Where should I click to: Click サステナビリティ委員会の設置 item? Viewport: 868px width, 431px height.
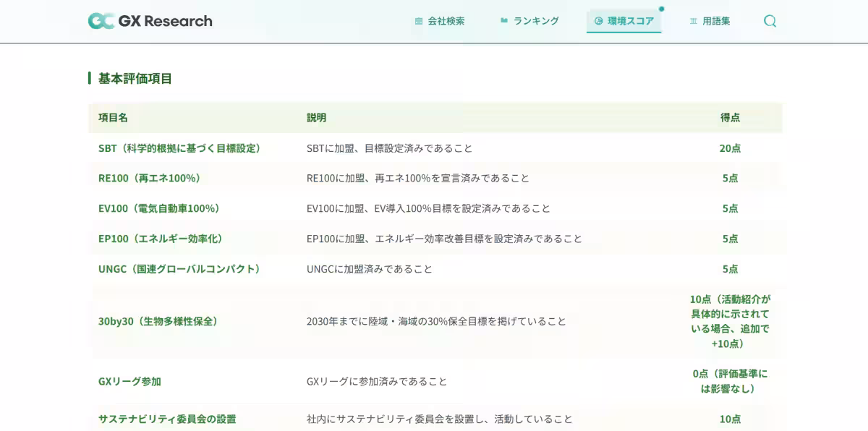click(x=167, y=419)
